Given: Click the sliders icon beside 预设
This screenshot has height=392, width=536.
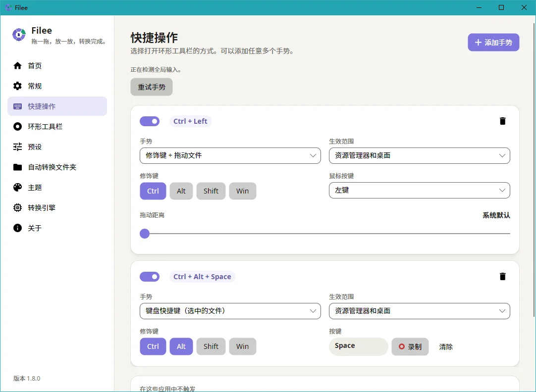Looking at the screenshot, I should 17,147.
